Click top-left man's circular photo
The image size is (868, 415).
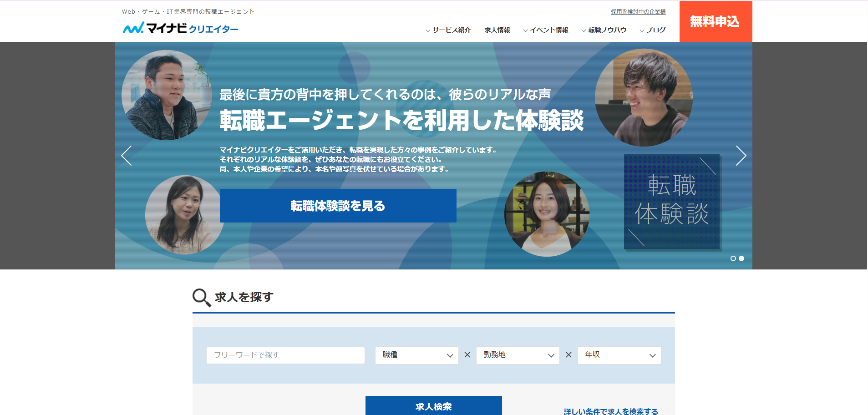(166, 95)
